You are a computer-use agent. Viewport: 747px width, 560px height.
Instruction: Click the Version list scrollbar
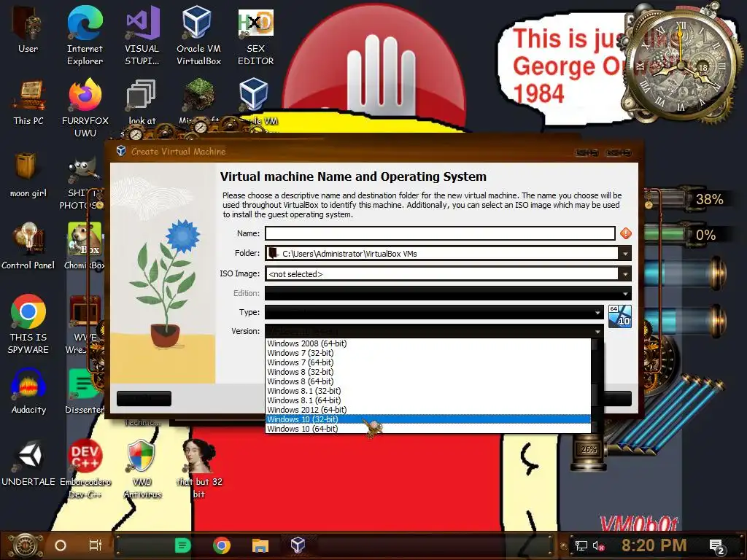(595, 386)
